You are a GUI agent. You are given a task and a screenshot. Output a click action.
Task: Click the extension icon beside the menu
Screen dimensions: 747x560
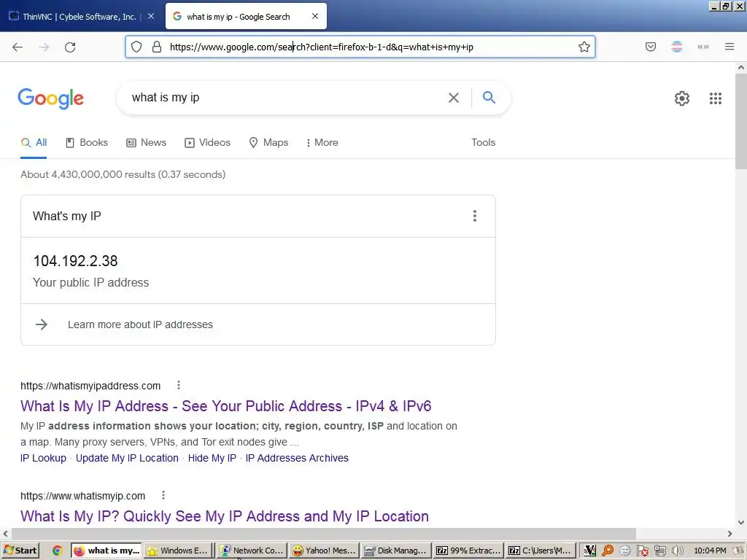point(703,47)
